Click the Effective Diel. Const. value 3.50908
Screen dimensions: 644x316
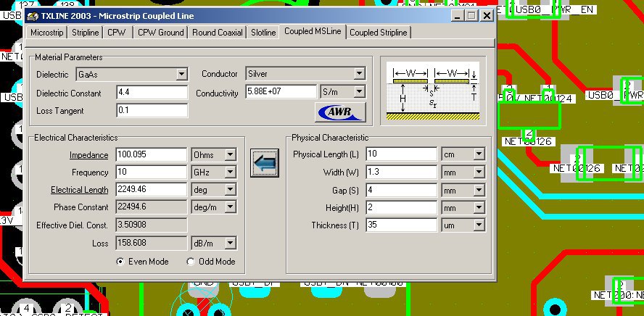152,225
